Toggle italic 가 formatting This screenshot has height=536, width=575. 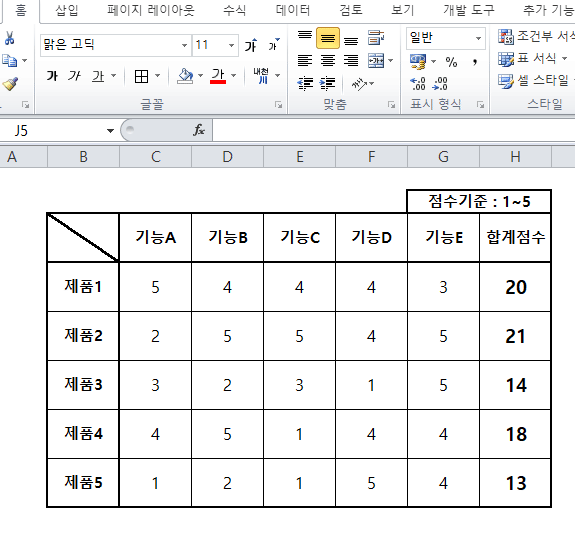pyautogui.click(x=75, y=76)
